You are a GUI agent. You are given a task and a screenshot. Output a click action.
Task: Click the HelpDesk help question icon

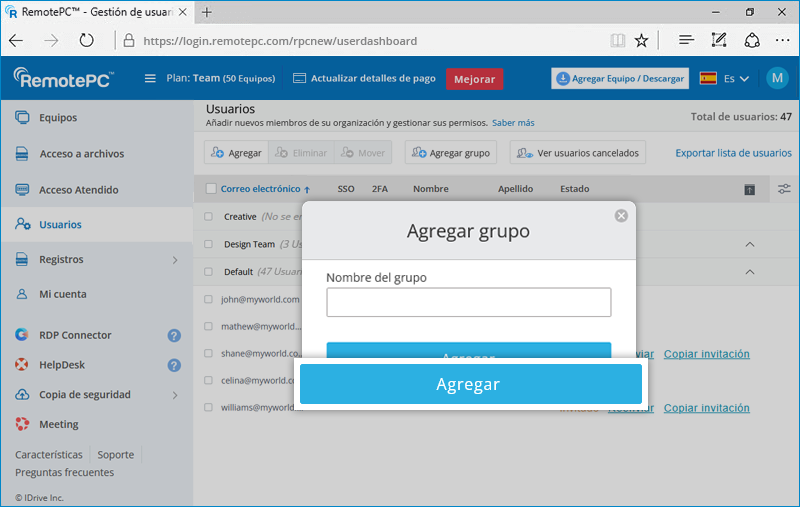click(x=174, y=365)
